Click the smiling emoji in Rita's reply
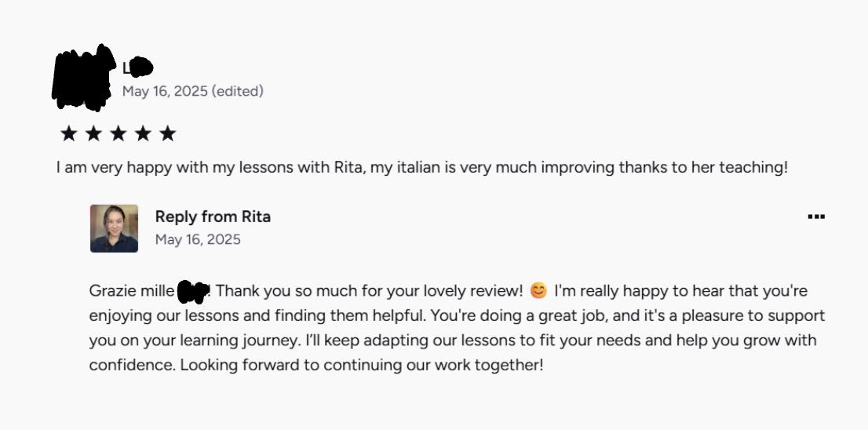 pos(538,291)
